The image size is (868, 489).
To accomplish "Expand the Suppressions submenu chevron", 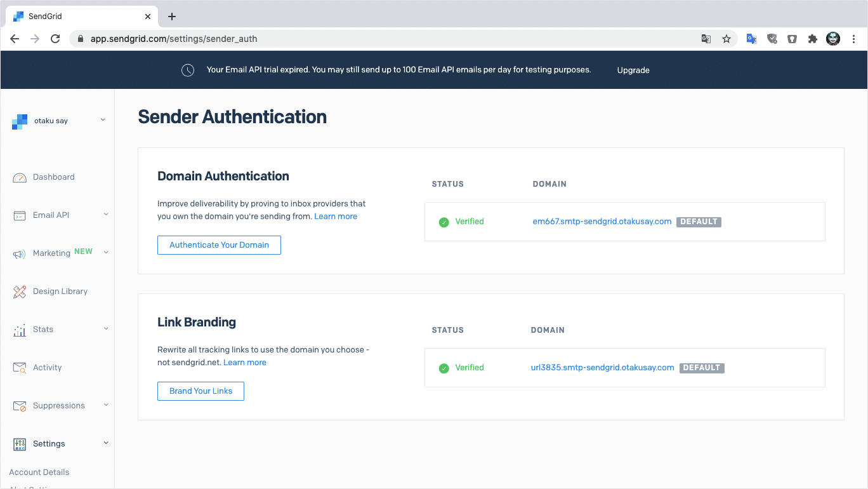I will click(x=106, y=405).
